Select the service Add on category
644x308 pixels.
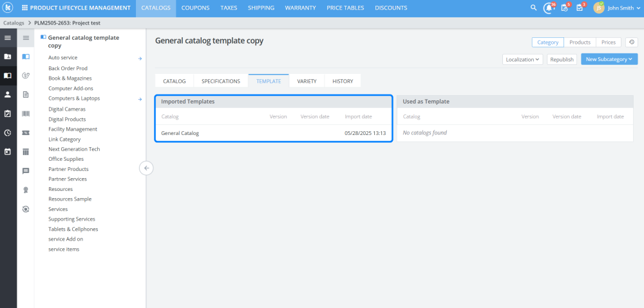pyautogui.click(x=66, y=239)
